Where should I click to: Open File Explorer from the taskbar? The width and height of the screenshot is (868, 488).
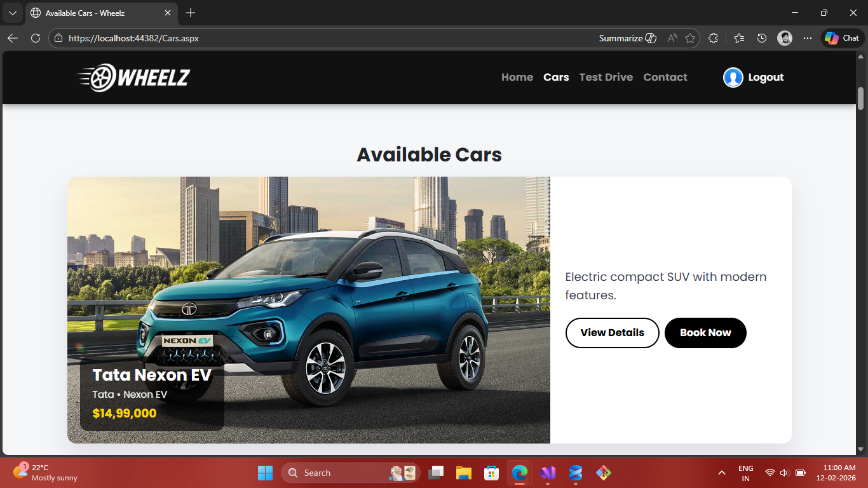pyautogui.click(x=463, y=473)
